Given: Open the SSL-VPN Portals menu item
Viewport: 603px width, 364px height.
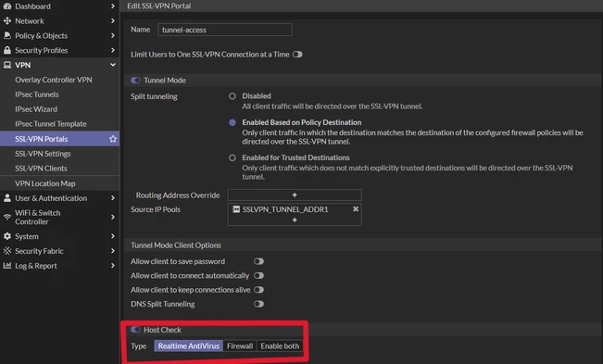Looking at the screenshot, I should [59, 139].
